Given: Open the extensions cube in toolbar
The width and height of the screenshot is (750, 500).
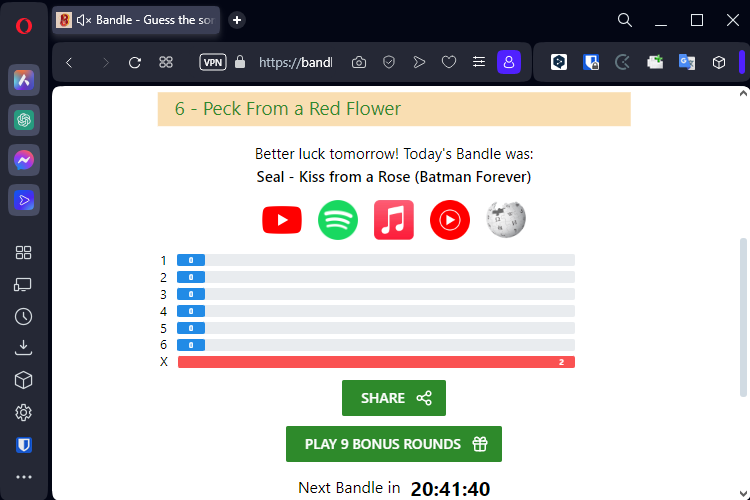Looking at the screenshot, I should [719, 62].
